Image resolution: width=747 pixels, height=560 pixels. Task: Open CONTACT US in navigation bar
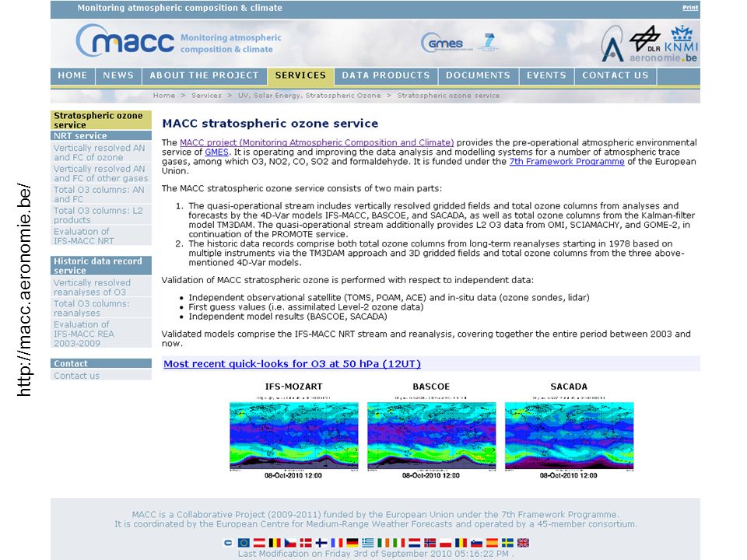(615, 75)
